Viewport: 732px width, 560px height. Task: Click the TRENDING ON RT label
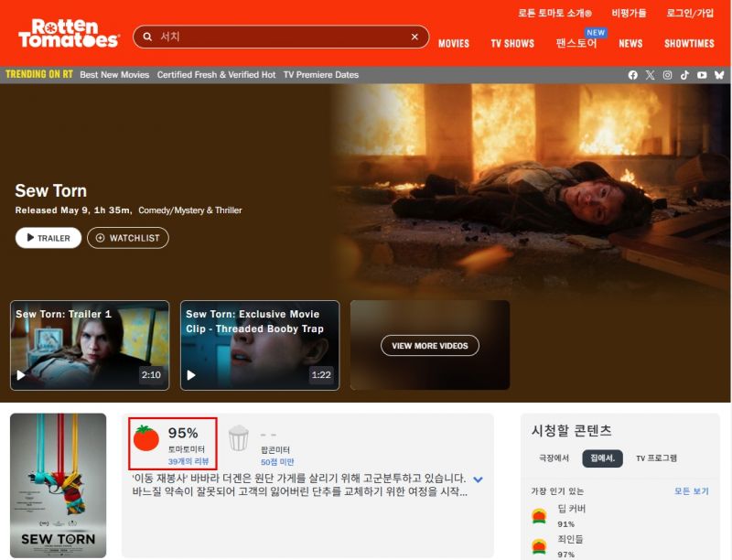[x=39, y=74]
